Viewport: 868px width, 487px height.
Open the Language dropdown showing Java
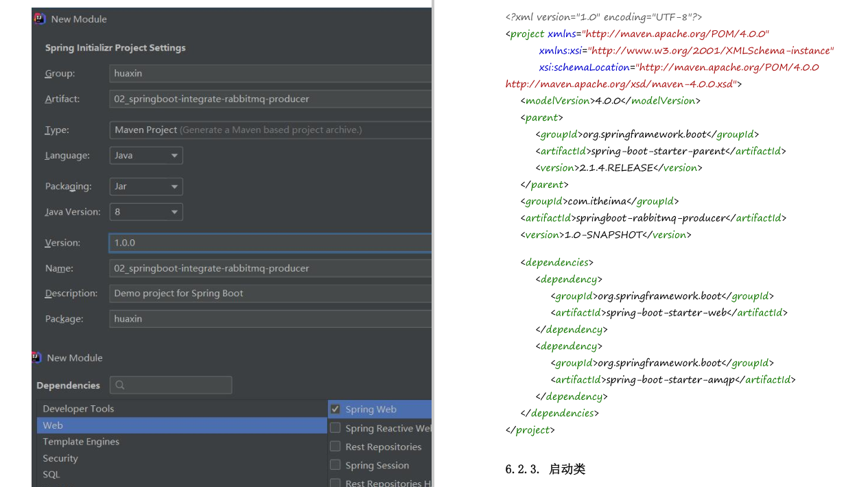145,155
